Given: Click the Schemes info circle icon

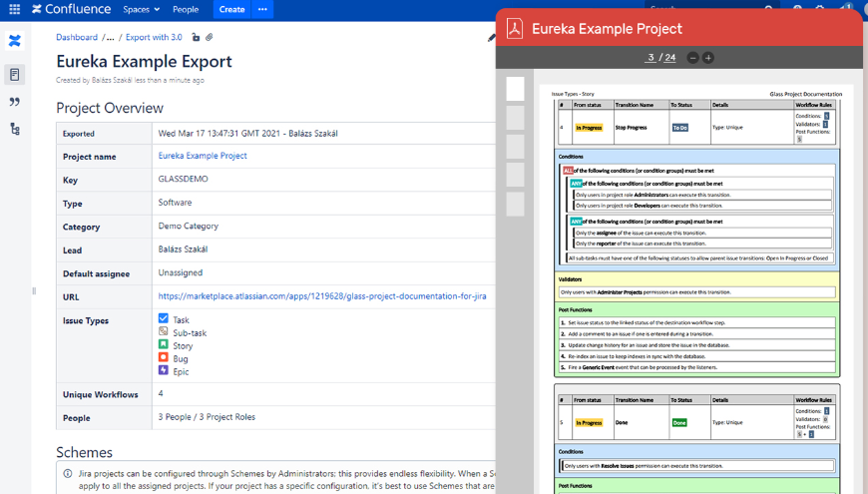Looking at the screenshot, I should [x=68, y=473].
